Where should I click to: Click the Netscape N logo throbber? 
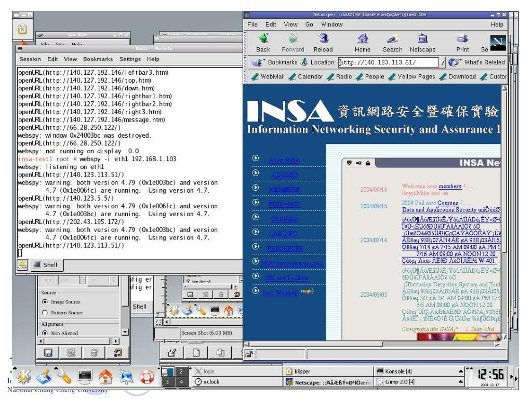[x=498, y=43]
